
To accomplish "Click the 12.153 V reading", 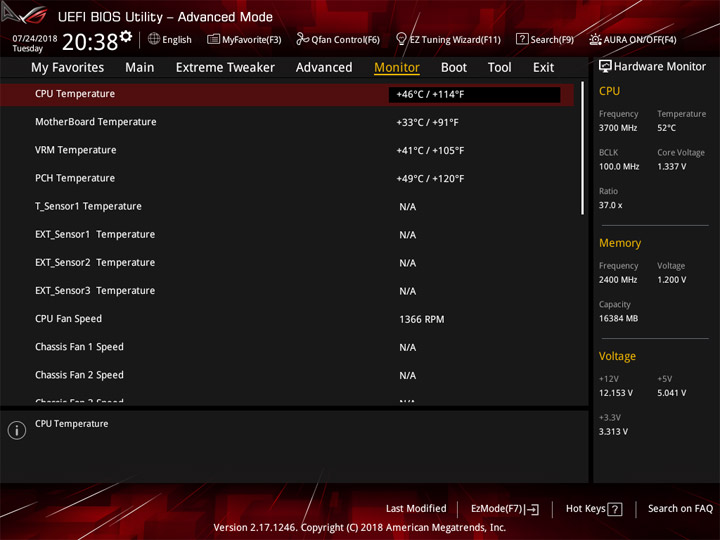I will click(616, 393).
